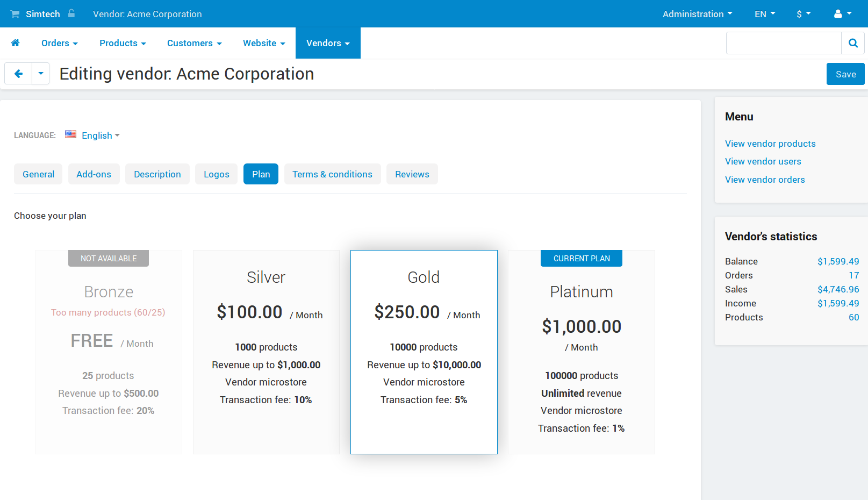Click the back arrow button
The width and height of the screenshot is (868, 500).
pos(18,74)
